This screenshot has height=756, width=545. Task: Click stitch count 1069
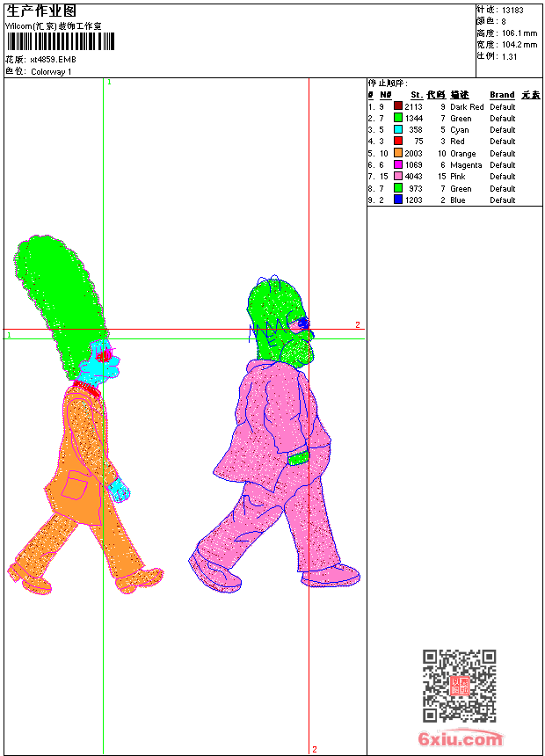414,165
